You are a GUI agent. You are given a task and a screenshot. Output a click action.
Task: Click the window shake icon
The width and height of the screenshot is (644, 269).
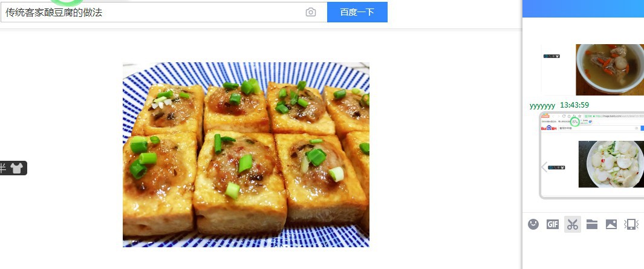[x=631, y=224]
